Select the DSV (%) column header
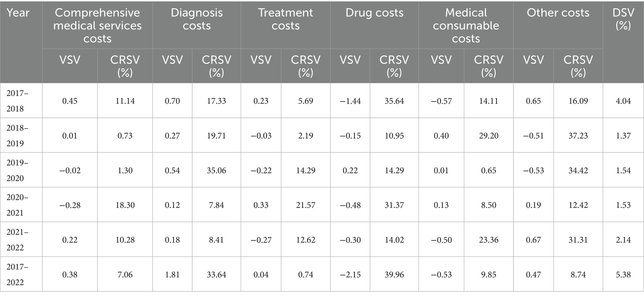Viewport: 644px width, 297px height. tap(623, 19)
